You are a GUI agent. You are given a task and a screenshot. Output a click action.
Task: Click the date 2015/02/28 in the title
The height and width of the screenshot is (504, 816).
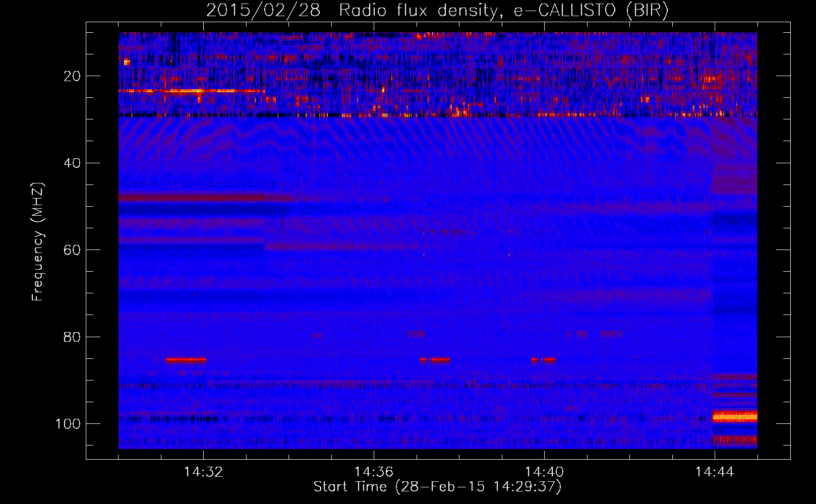click(263, 11)
